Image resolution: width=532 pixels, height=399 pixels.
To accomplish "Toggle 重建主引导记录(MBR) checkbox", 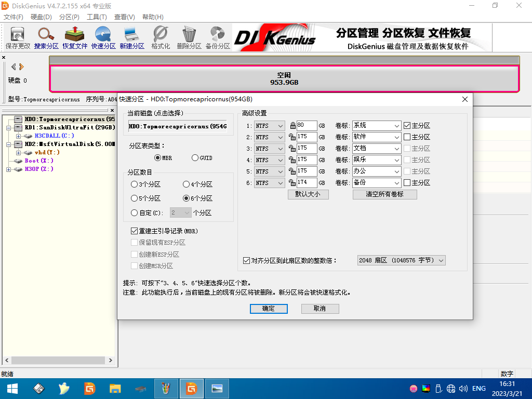I will pyautogui.click(x=135, y=231).
